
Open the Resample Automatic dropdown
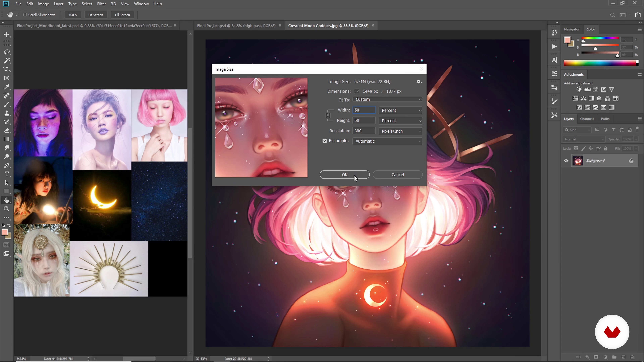coord(388,141)
